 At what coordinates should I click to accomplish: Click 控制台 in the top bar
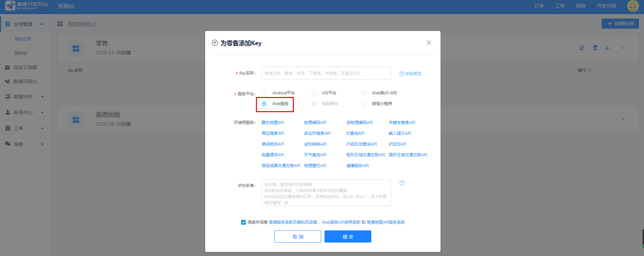[66, 6]
